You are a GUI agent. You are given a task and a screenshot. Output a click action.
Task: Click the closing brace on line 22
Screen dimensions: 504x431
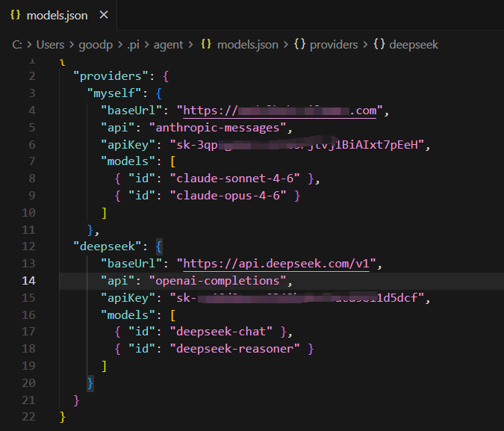tap(63, 417)
